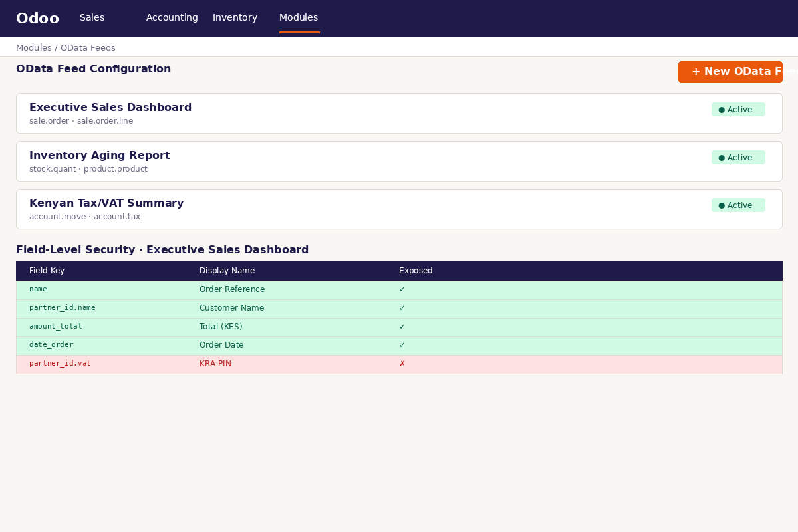Select the 'name' field key
The image size is (798, 532).
click(x=38, y=289)
